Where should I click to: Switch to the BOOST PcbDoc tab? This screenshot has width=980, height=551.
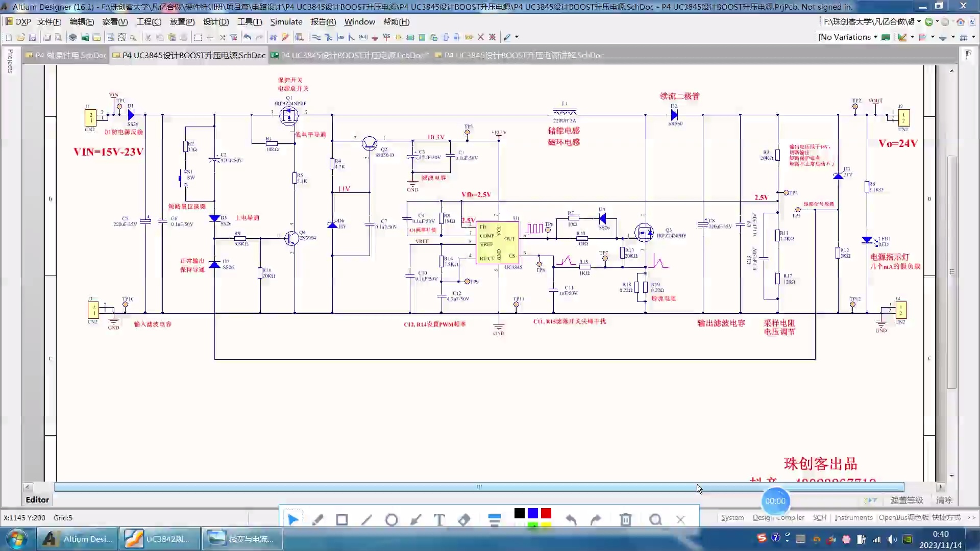click(x=350, y=55)
